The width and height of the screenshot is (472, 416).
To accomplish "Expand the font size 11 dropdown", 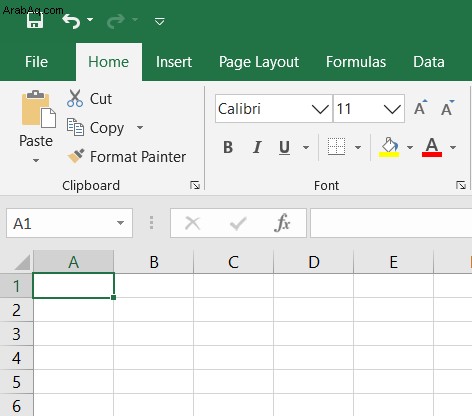I will pos(392,109).
